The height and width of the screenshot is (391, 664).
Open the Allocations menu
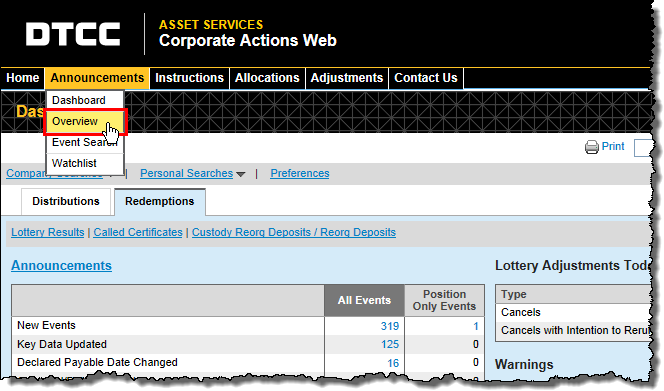coord(267,78)
